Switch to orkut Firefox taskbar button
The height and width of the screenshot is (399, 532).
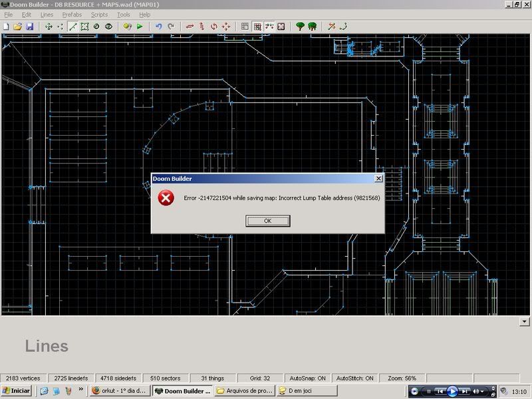(120, 391)
